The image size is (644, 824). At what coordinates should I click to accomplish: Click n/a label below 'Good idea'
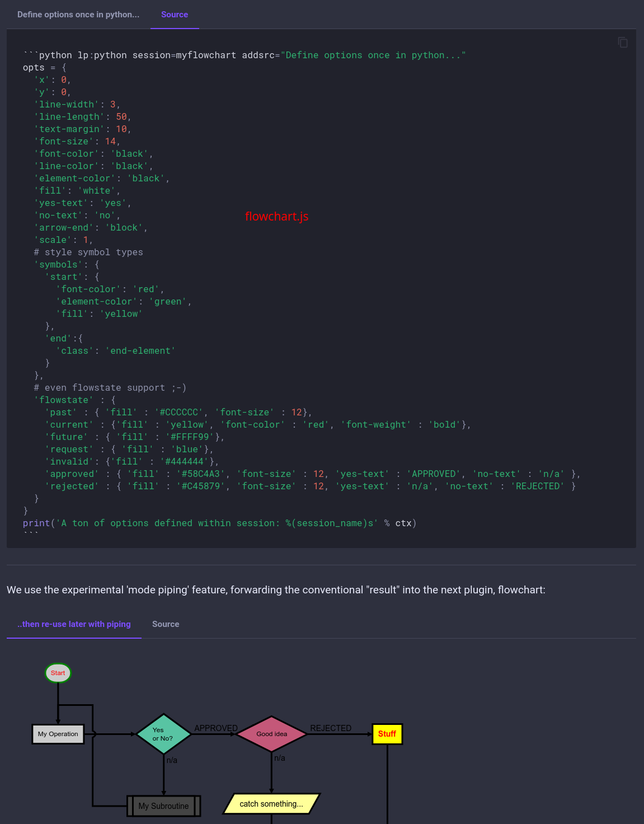(x=280, y=758)
